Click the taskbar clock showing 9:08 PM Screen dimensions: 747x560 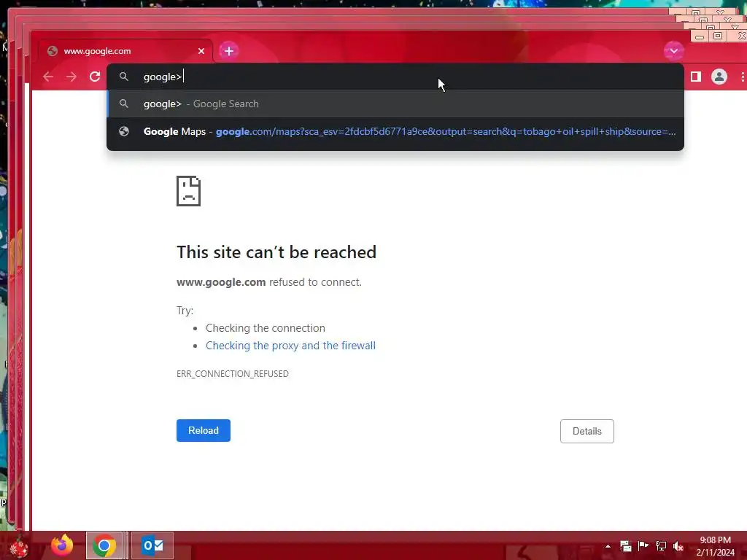click(x=715, y=546)
